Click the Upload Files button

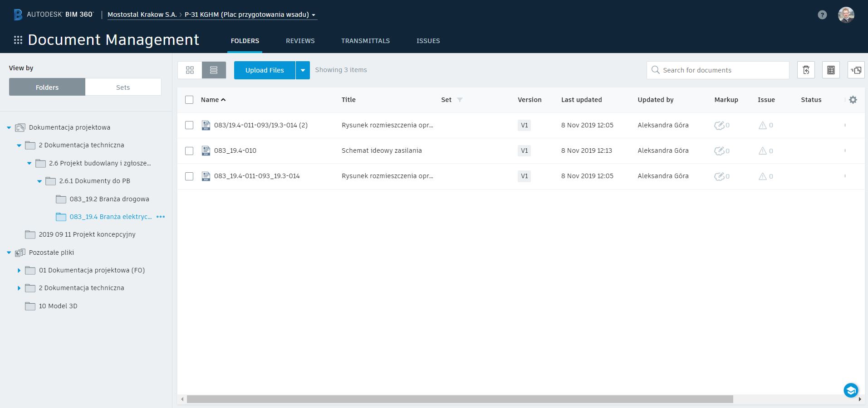coord(265,70)
